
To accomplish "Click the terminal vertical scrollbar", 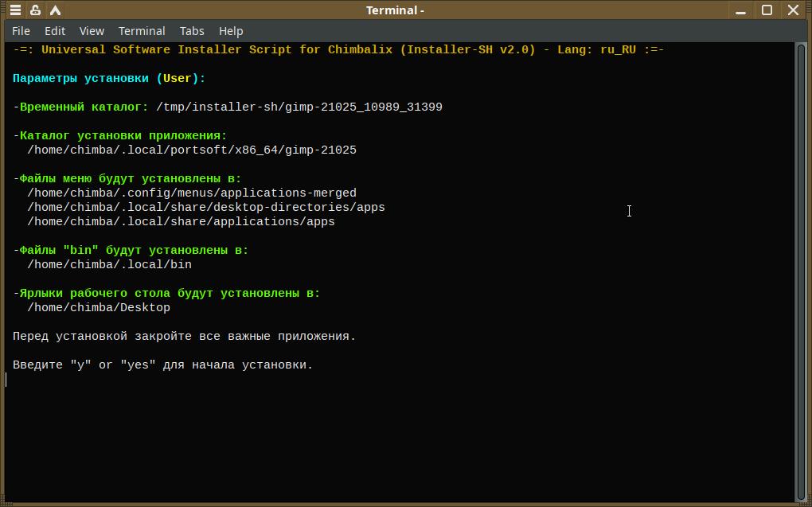I will (801, 272).
